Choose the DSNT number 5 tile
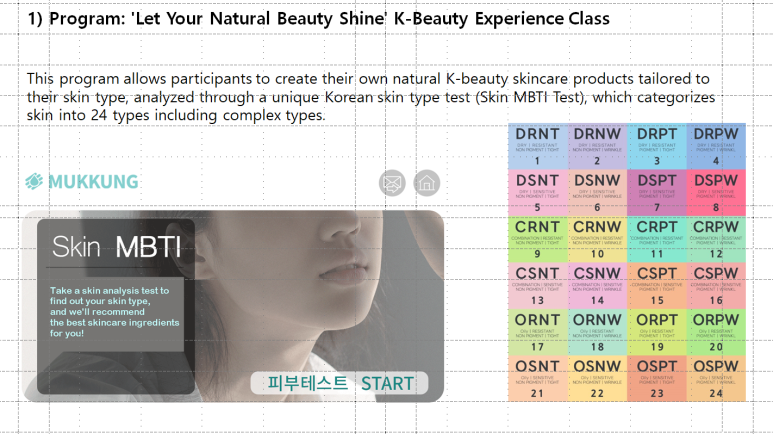773x434 pixels. click(537, 193)
